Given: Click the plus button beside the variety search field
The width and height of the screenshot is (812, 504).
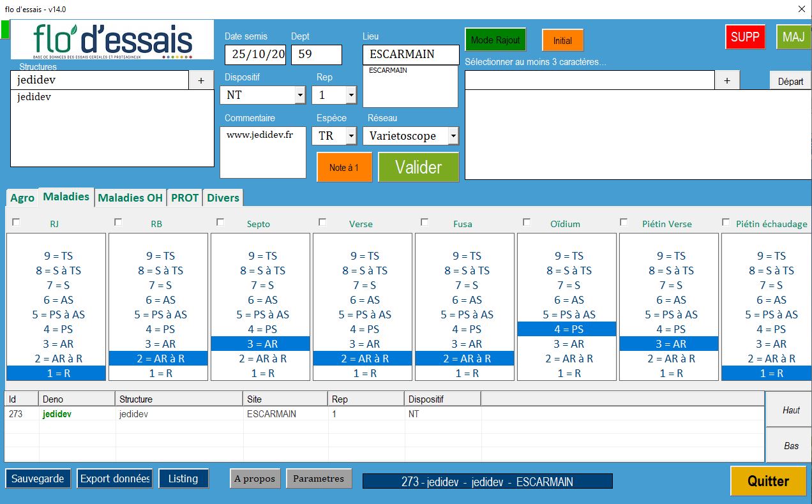Looking at the screenshot, I should tap(726, 80).
